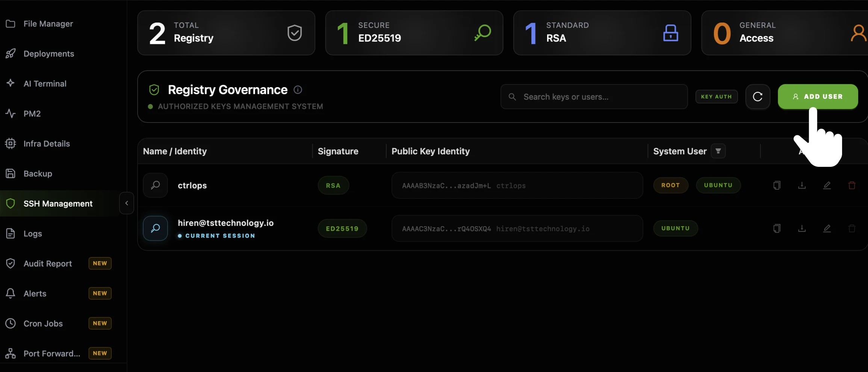The height and width of the screenshot is (372, 868).
Task: Click the UBUNTU tag in ctrlops row
Action: 718,185
